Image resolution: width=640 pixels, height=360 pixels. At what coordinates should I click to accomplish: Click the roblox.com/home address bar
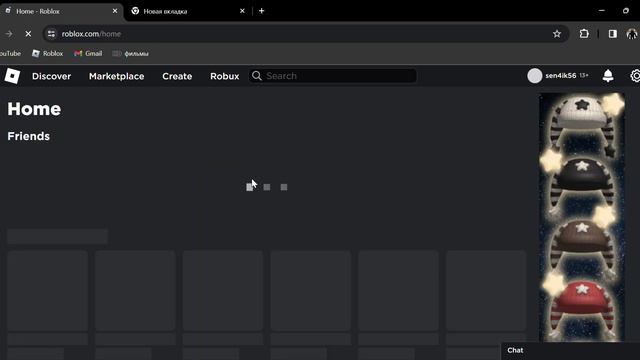point(305,34)
